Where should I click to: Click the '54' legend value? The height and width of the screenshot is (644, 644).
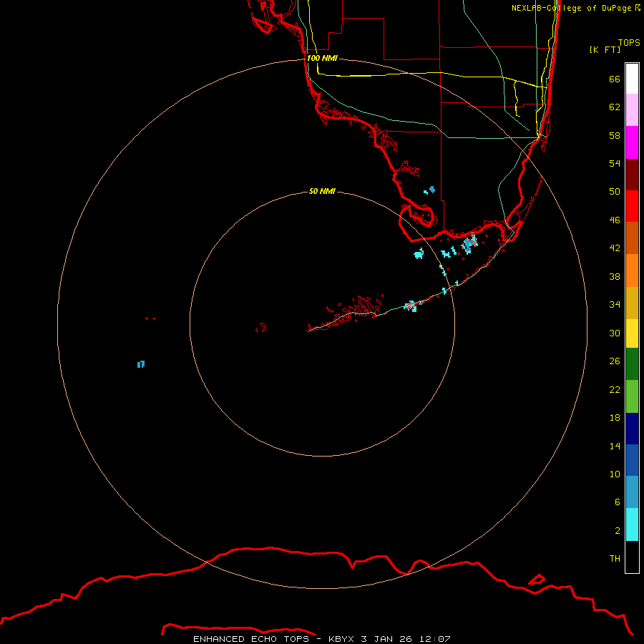click(x=615, y=163)
